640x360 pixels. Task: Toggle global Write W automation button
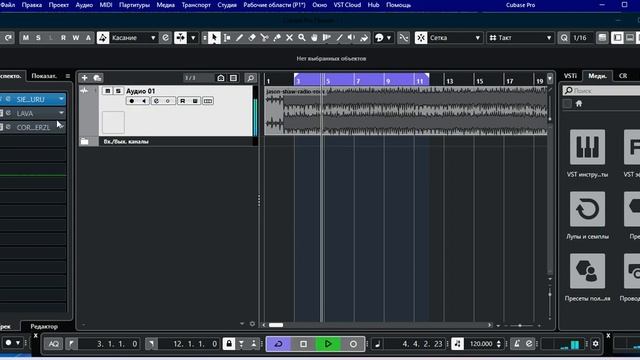click(x=76, y=38)
